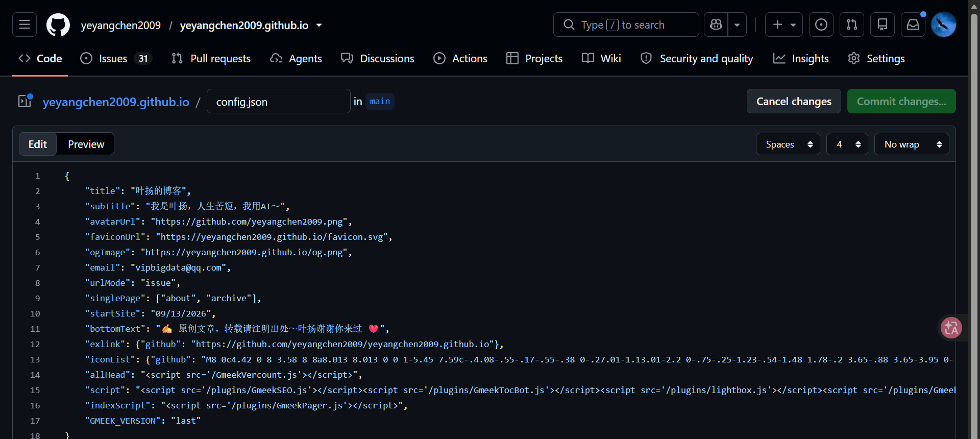Open the Actions tab
This screenshot has height=439, width=980.
460,59
